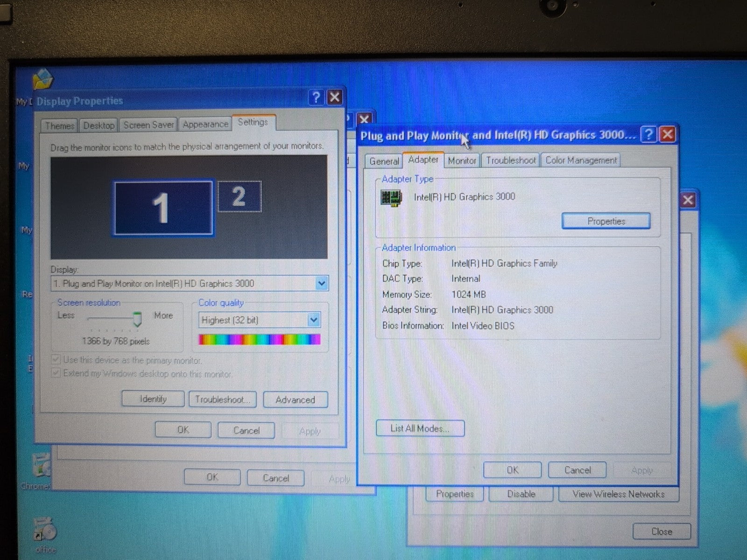Click the Disable button in the background window
Image resolution: width=747 pixels, height=560 pixels.
point(521,494)
